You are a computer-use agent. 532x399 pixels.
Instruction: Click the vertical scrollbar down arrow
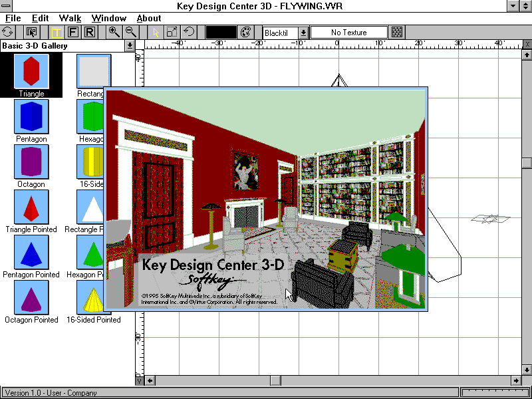click(x=527, y=370)
